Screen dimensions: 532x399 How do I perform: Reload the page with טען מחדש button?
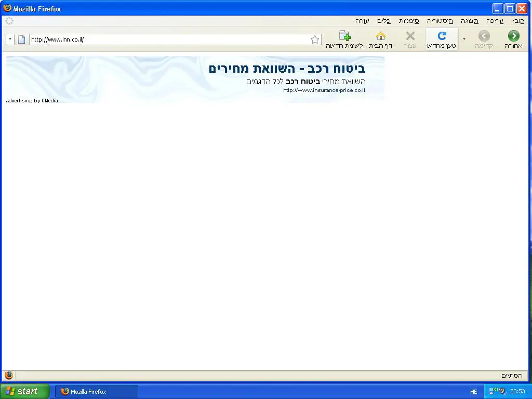click(442, 39)
